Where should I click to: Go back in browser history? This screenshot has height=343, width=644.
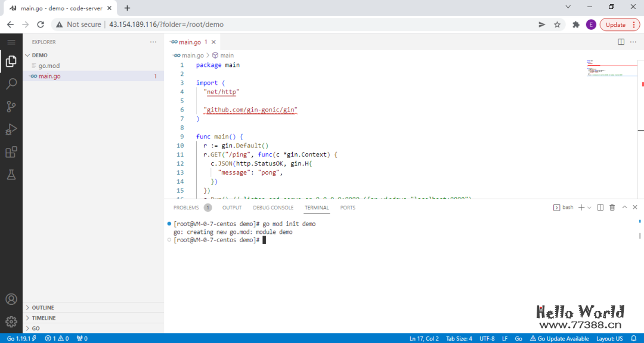pos(11,24)
